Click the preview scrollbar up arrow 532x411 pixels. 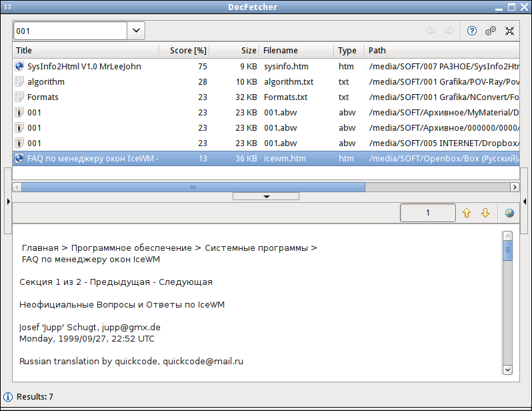[x=507, y=236]
